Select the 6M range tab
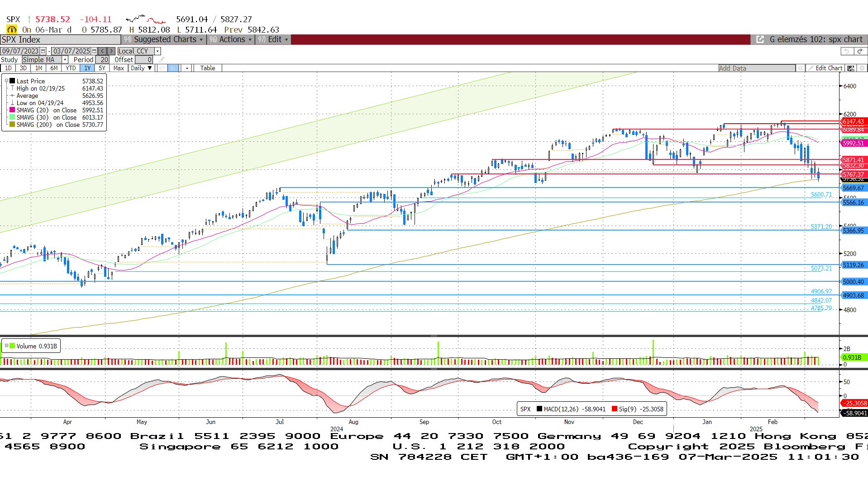 click(54, 68)
